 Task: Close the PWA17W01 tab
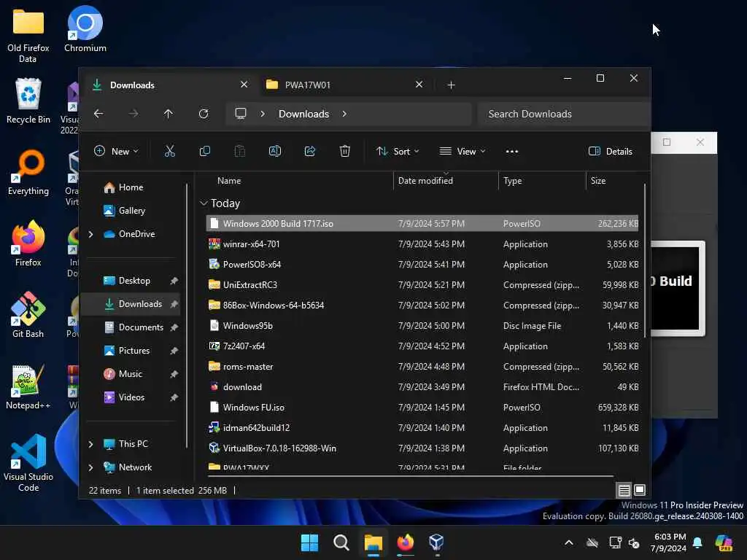coord(419,85)
